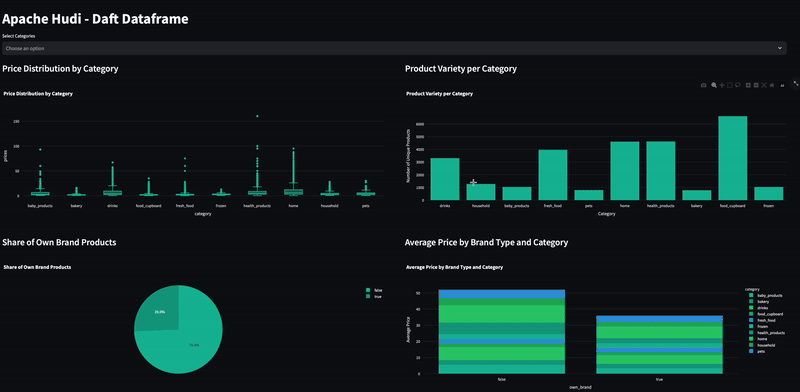This screenshot has height=392, width=800.
Task: Click the 'Apache Hudi - Daft Dataframe' title
Action: 95,19
